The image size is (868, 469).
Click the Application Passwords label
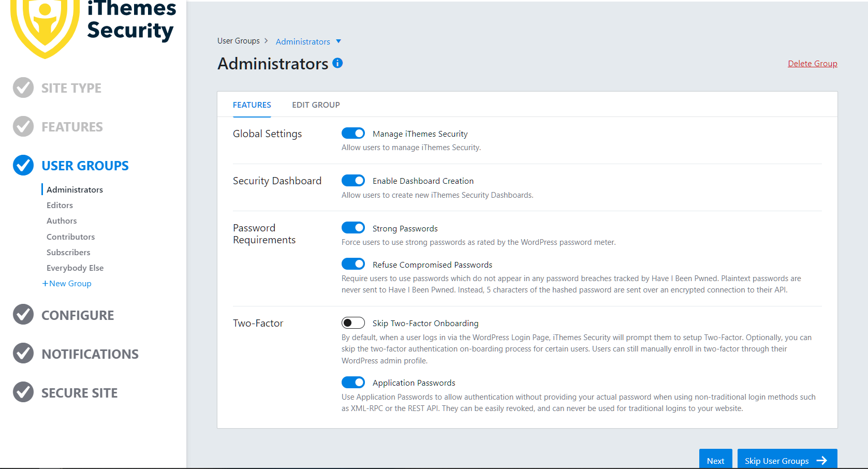pos(414,383)
